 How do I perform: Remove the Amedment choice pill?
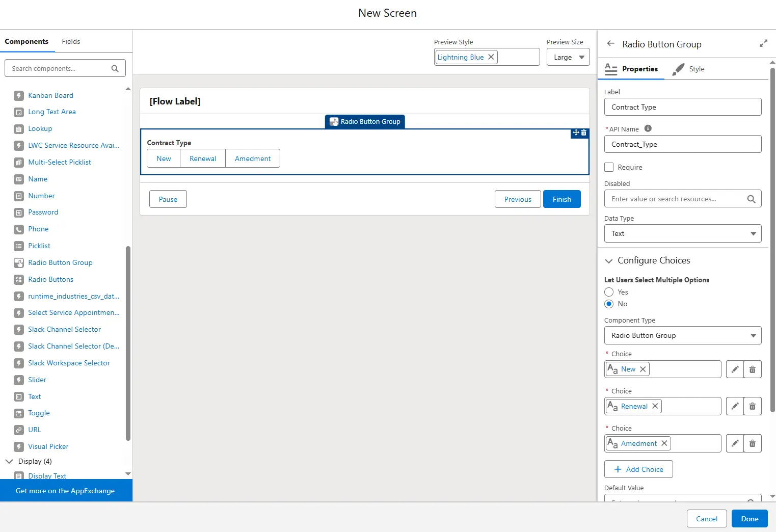(x=664, y=443)
